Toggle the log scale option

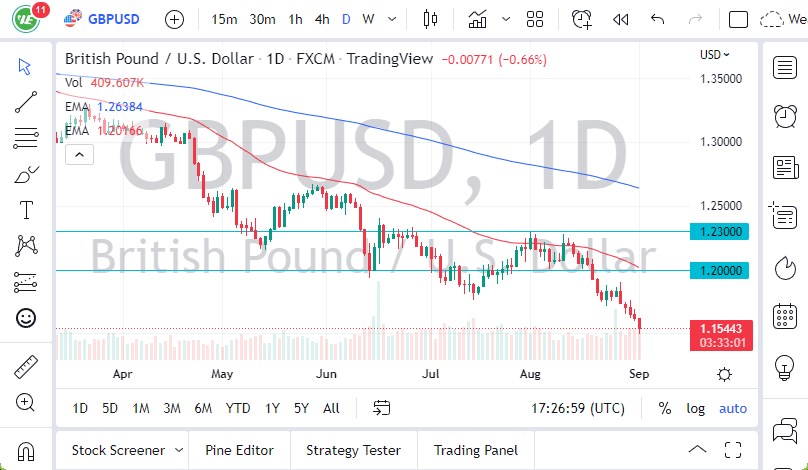[696, 408]
